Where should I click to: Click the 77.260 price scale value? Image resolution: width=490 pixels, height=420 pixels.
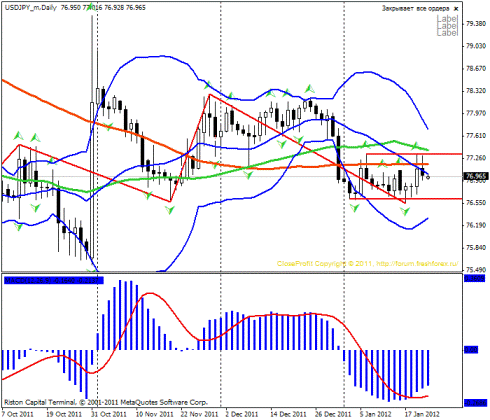coord(476,158)
